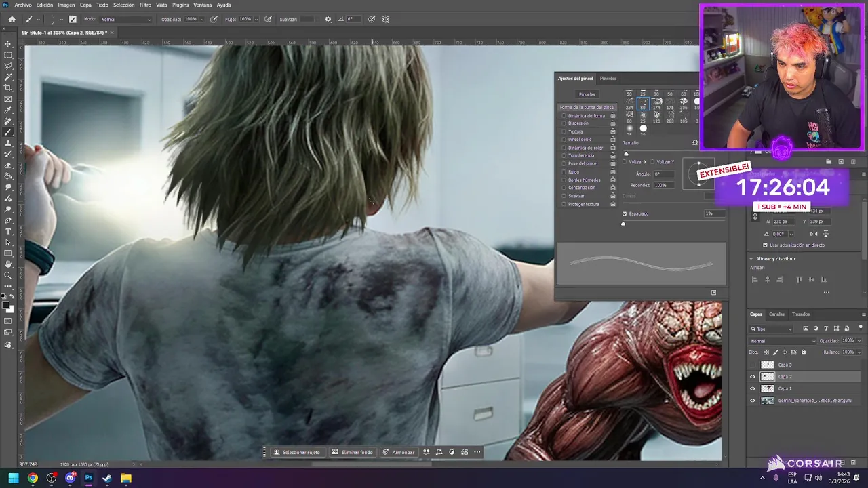Collapse the Alinear y distribuir section
Viewport: 868px width, 488px height.
[751, 258]
